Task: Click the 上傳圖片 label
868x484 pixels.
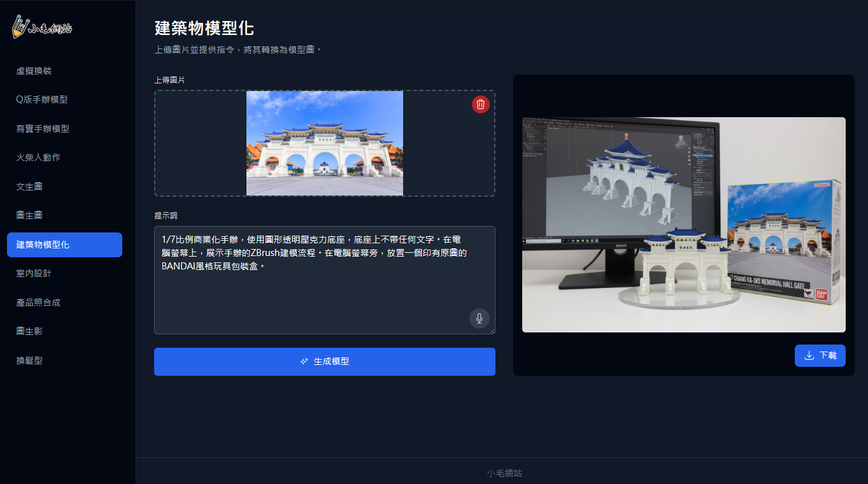Action: pyautogui.click(x=170, y=80)
